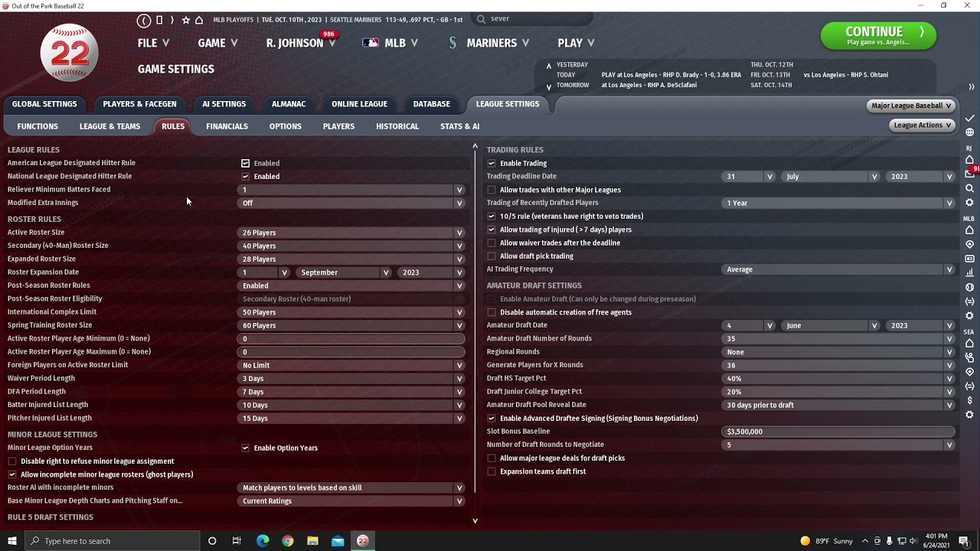Click the Slot Bonus Baseline field

click(x=838, y=432)
